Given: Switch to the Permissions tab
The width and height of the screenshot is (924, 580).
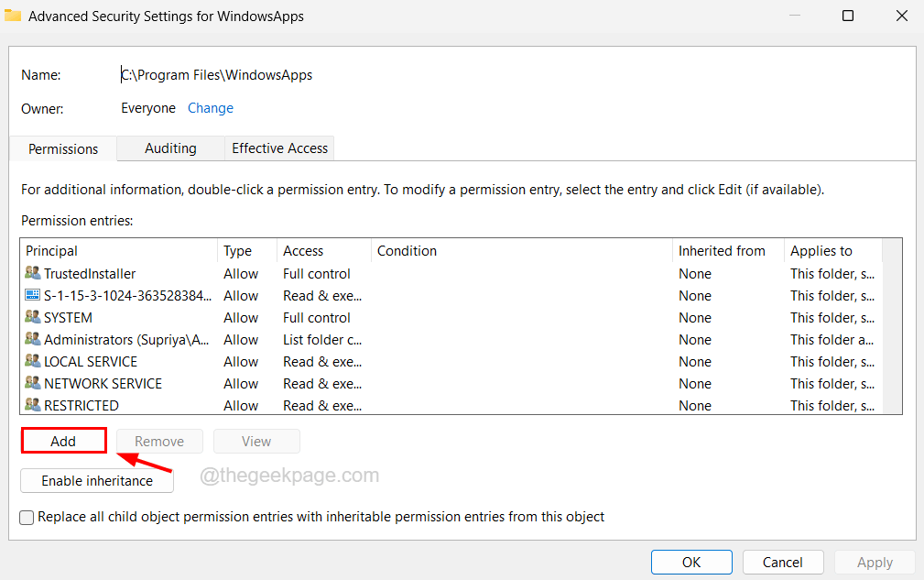Looking at the screenshot, I should pyautogui.click(x=63, y=148).
